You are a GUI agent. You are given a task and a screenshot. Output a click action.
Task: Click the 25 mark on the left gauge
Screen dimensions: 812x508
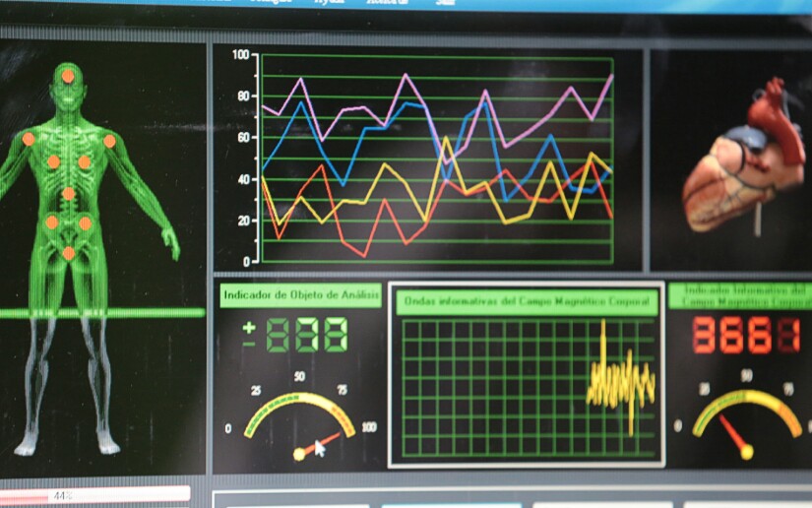256,391
